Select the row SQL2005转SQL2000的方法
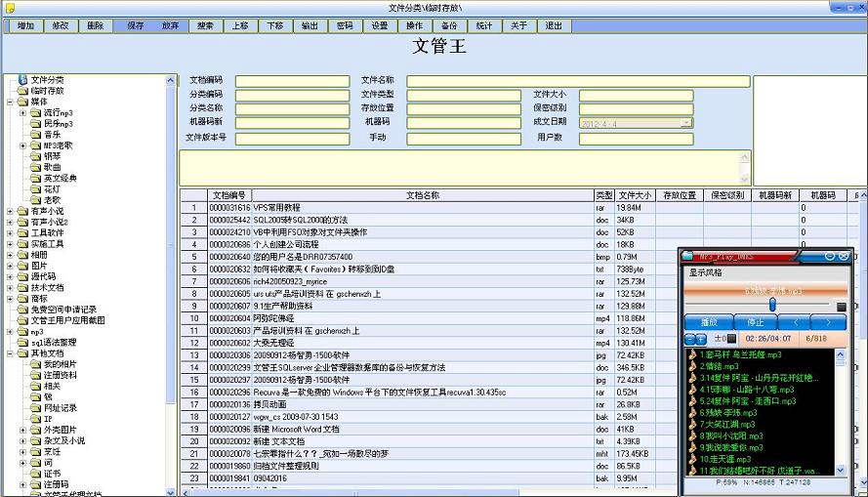Screen dimensions: 868x497 coord(520,221)
